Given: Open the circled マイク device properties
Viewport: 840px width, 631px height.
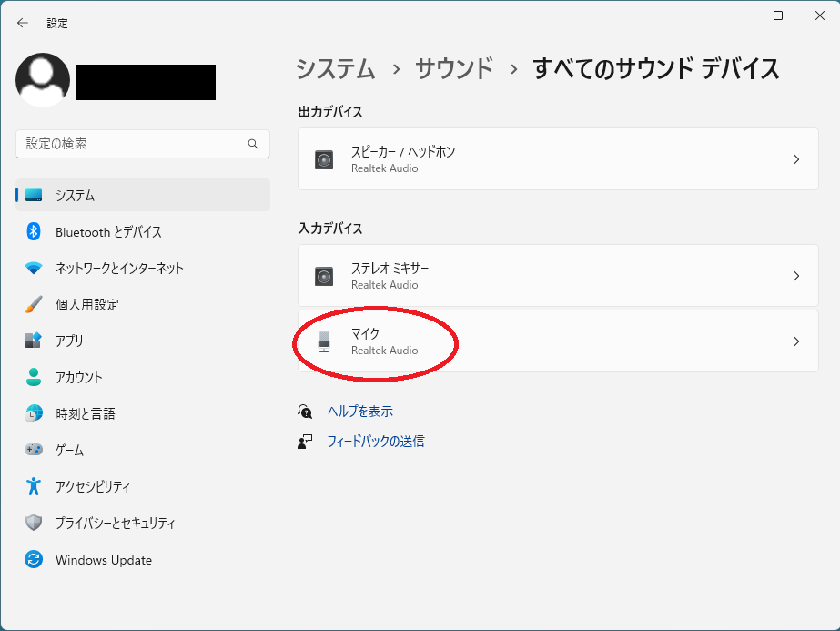Looking at the screenshot, I should point(559,341).
